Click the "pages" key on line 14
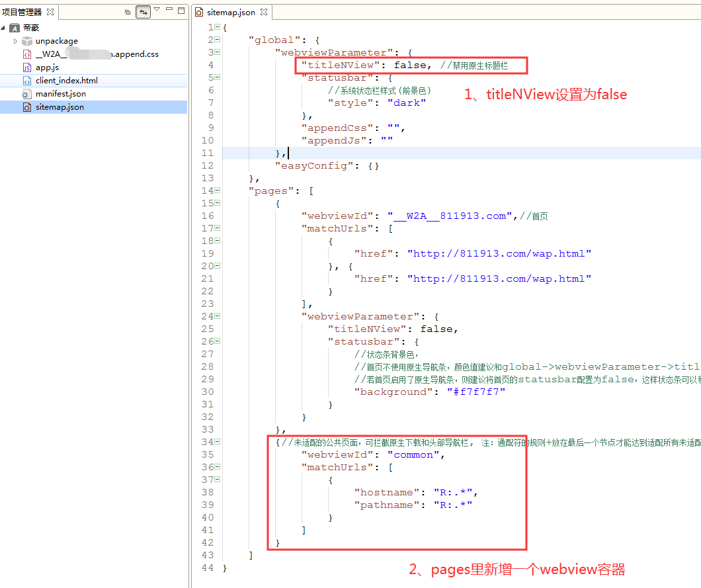This screenshot has width=701, height=588. tap(271, 191)
